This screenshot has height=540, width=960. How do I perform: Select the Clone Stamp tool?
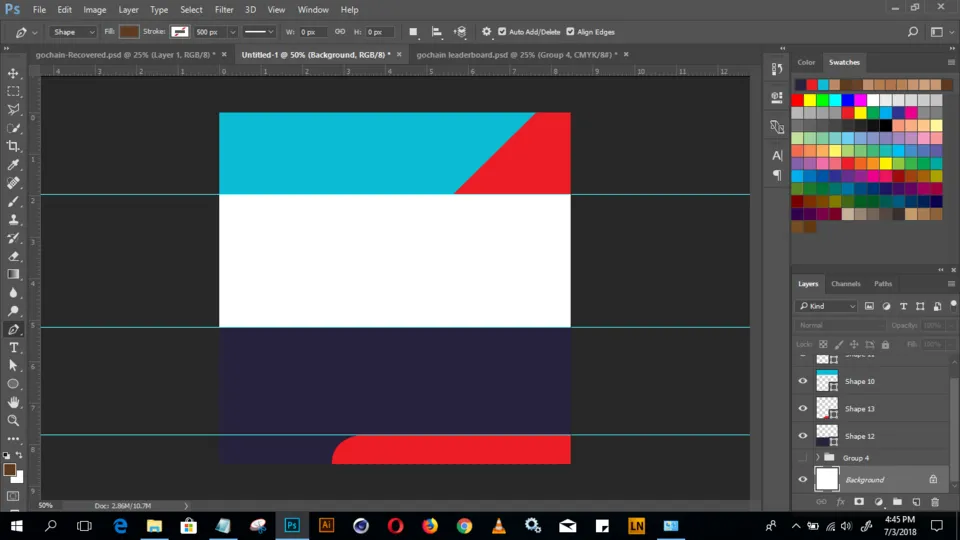[x=13, y=220]
